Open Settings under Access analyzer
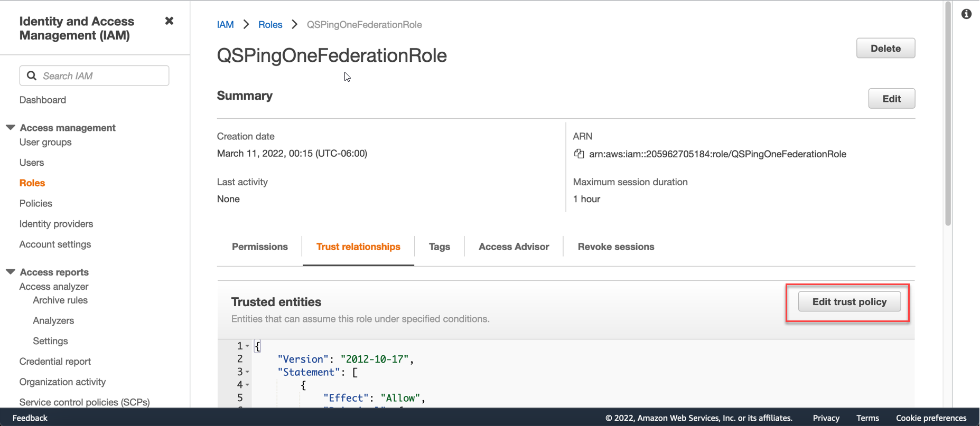 point(50,341)
